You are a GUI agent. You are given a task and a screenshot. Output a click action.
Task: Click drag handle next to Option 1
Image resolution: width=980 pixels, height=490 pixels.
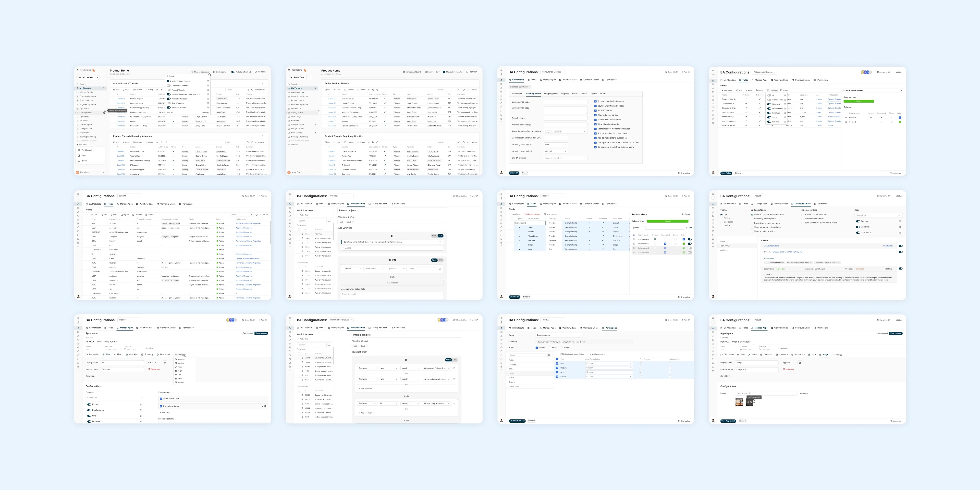[x=846, y=118]
